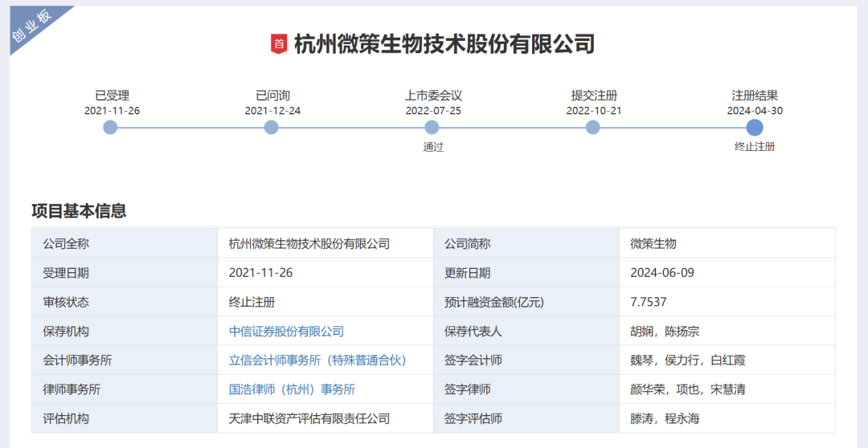Open the 立信会计师事务所 accounting firm link
868x448 pixels.
[x=317, y=360]
